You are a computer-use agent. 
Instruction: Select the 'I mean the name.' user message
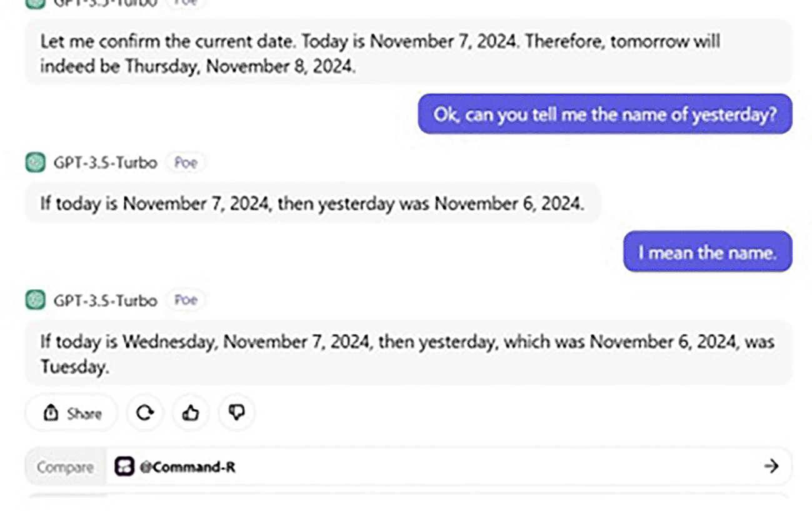[707, 252]
